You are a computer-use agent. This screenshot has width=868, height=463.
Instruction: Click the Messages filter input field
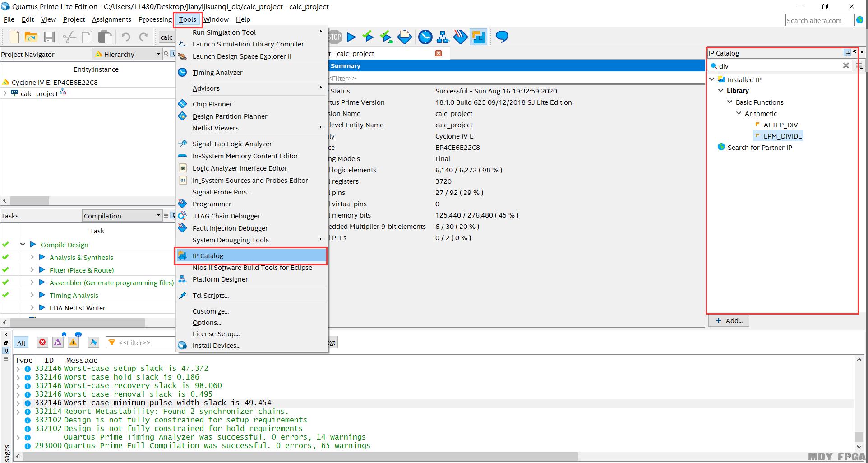(x=141, y=343)
